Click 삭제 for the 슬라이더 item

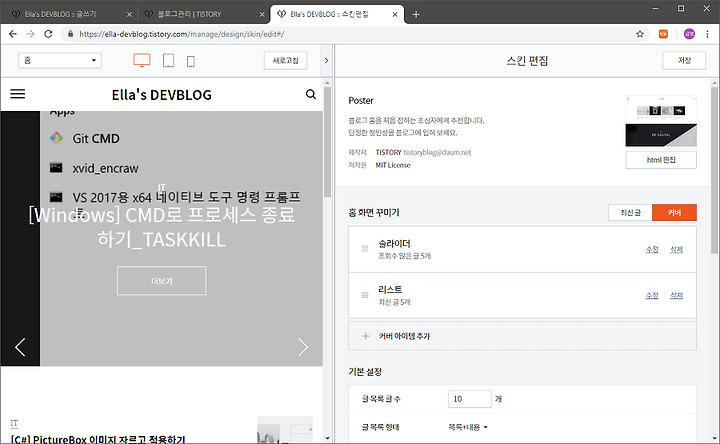(x=676, y=249)
